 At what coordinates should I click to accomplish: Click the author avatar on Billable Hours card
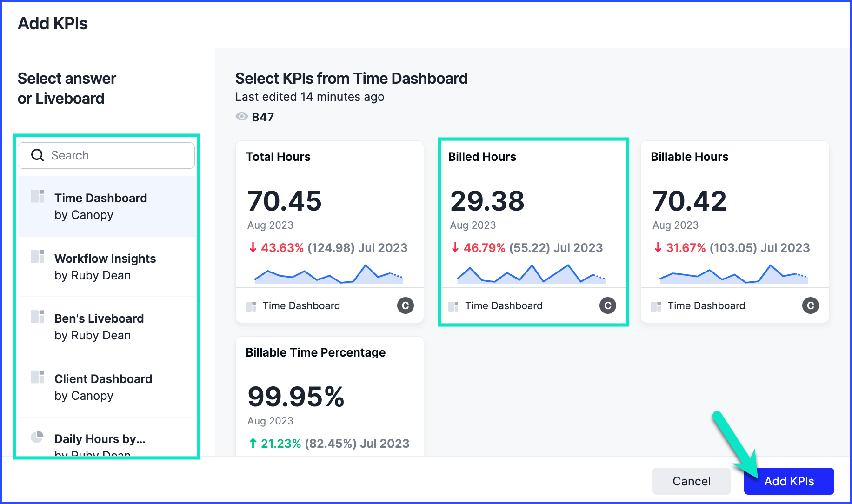click(810, 305)
